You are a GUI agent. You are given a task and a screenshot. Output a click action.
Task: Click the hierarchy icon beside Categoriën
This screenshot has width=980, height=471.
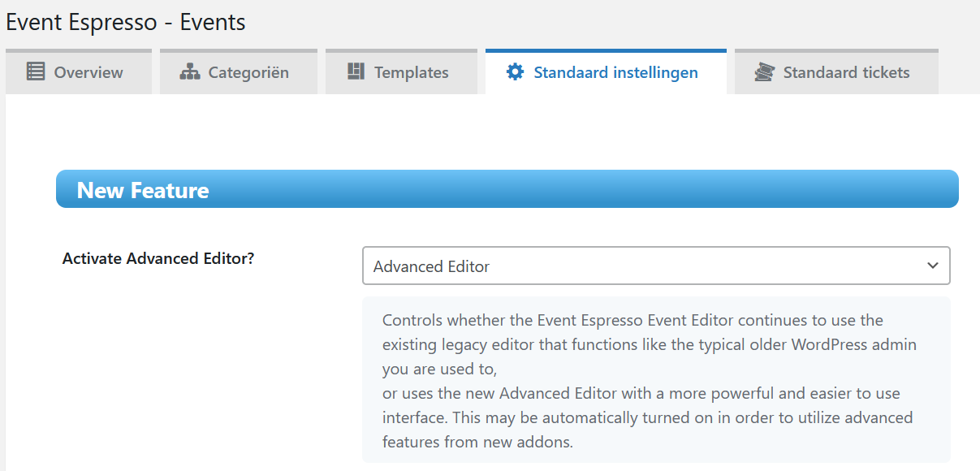(x=190, y=71)
